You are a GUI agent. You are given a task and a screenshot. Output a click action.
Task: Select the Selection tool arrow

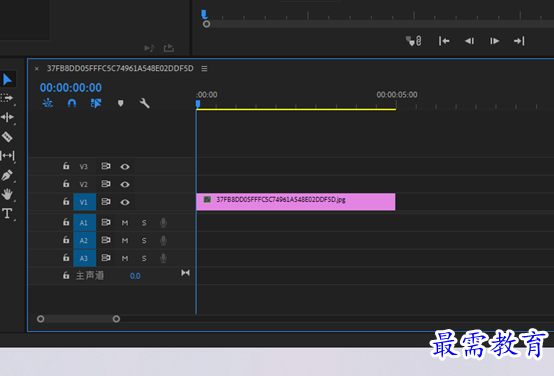(7, 80)
